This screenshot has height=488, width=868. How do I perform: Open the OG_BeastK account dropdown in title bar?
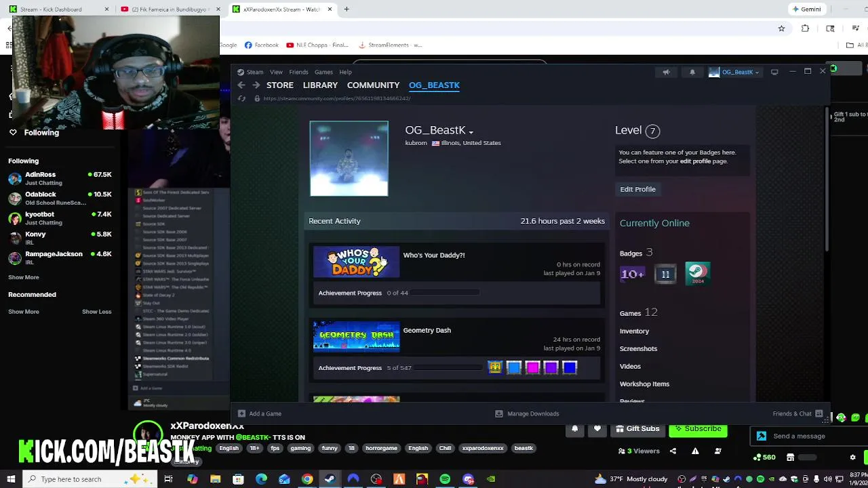(734, 72)
